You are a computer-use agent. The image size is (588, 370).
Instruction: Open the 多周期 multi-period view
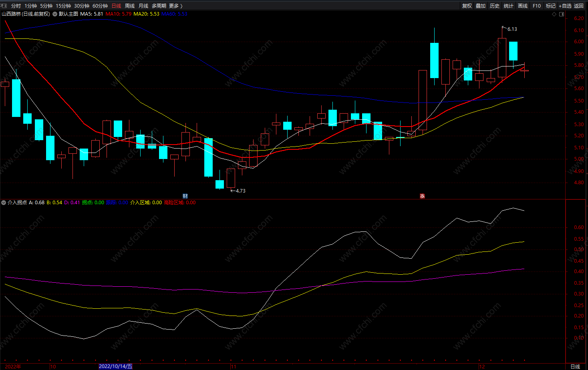pyautogui.click(x=159, y=6)
